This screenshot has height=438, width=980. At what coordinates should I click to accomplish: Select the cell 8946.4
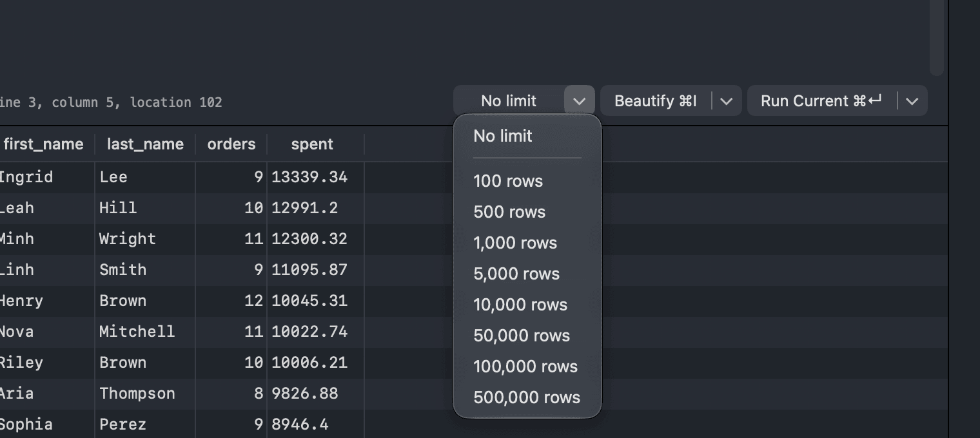pos(315,424)
